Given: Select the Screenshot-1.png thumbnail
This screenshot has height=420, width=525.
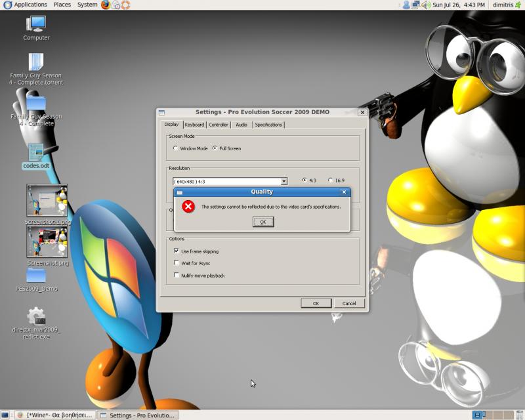Looking at the screenshot, I should point(47,200).
